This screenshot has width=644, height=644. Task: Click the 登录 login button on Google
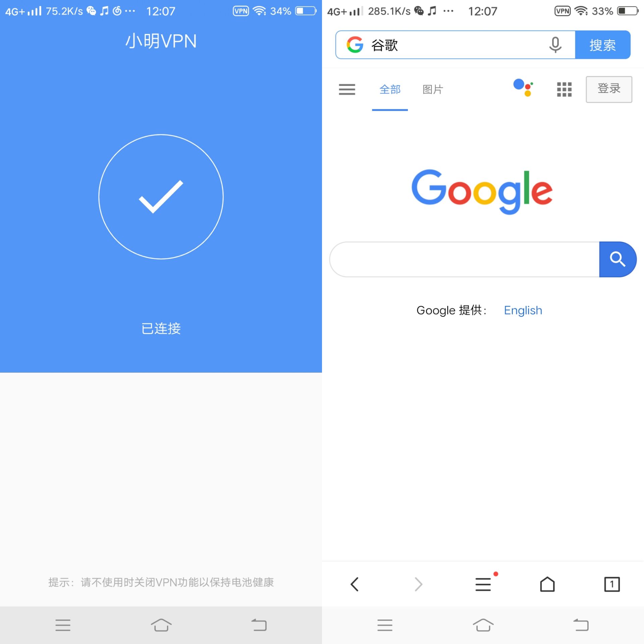click(609, 90)
